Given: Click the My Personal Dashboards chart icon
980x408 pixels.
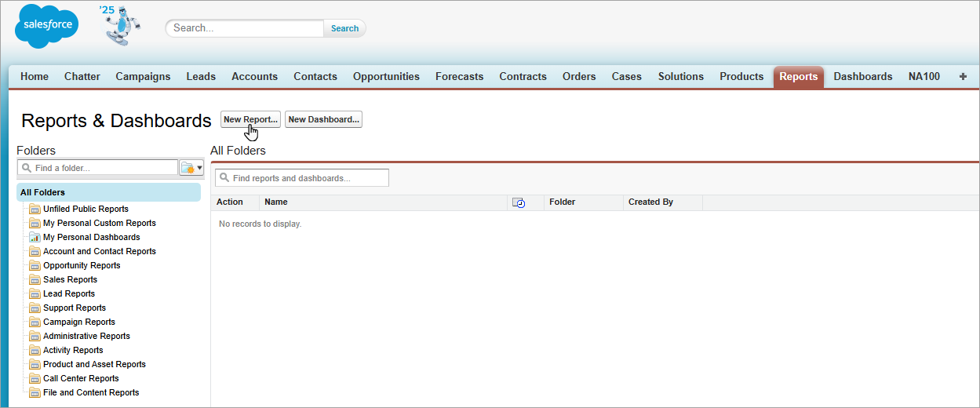Looking at the screenshot, I should coord(35,238).
